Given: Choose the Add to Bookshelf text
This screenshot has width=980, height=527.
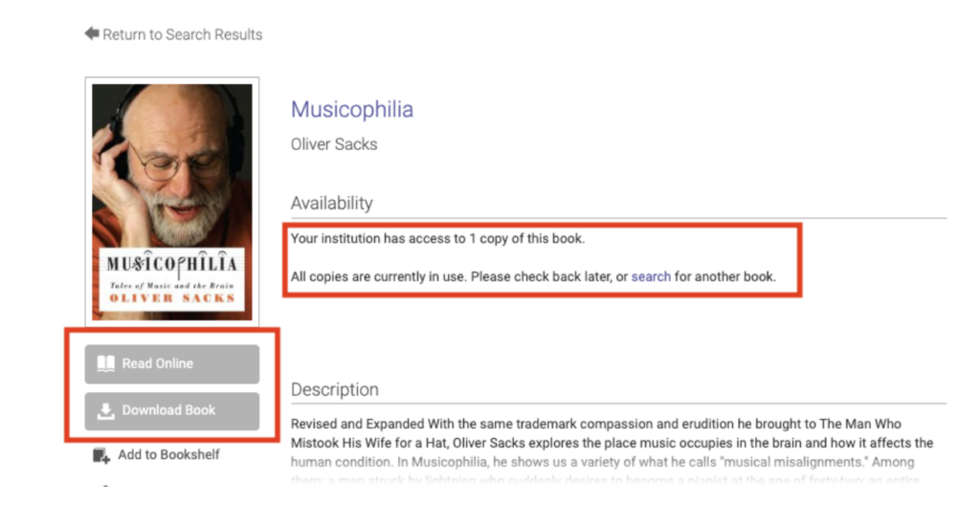Looking at the screenshot, I should (x=168, y=454).
